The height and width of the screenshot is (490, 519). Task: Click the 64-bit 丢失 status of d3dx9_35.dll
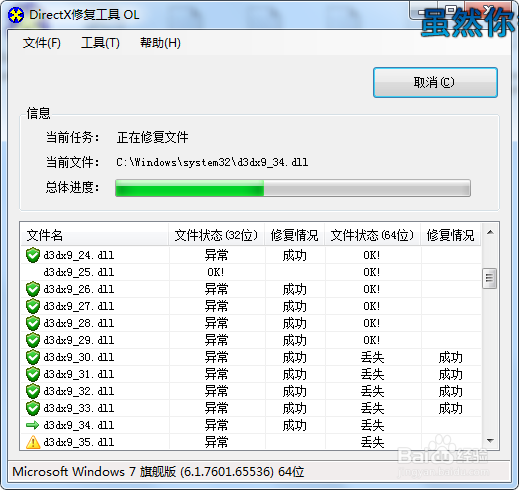point(372,442)
